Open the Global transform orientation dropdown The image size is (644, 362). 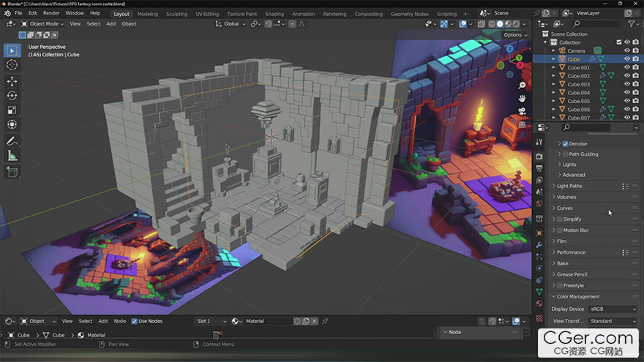click(x=231, y=24)
